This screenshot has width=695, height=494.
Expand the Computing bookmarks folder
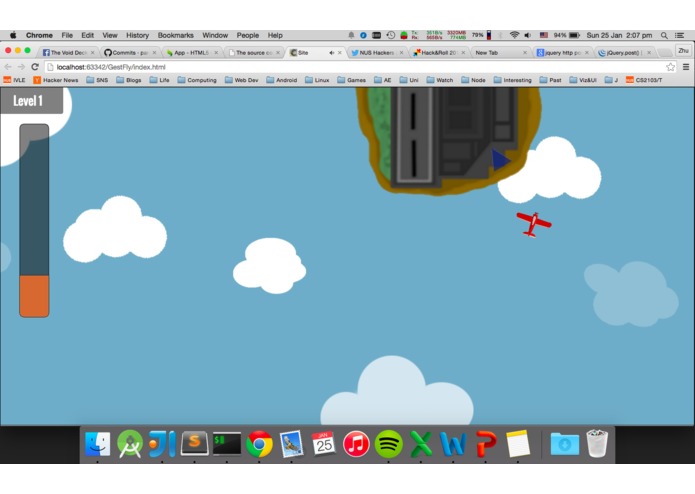point(197,80)
